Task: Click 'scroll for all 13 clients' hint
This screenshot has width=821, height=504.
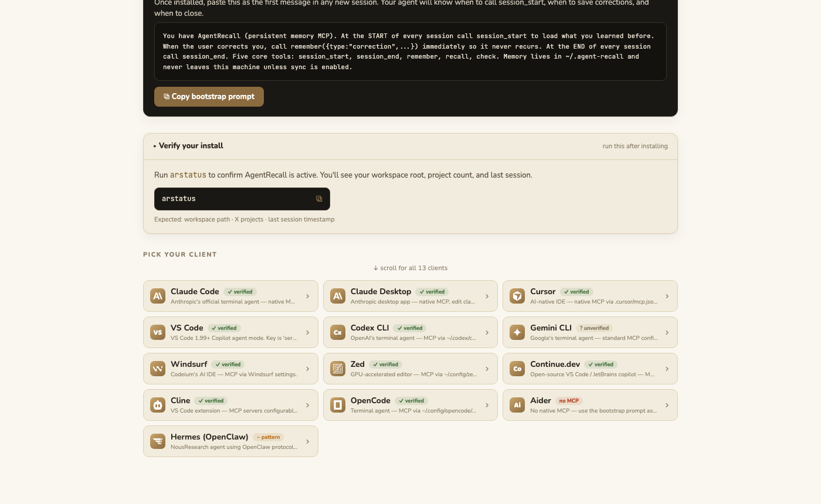Action: coord(410,268)
